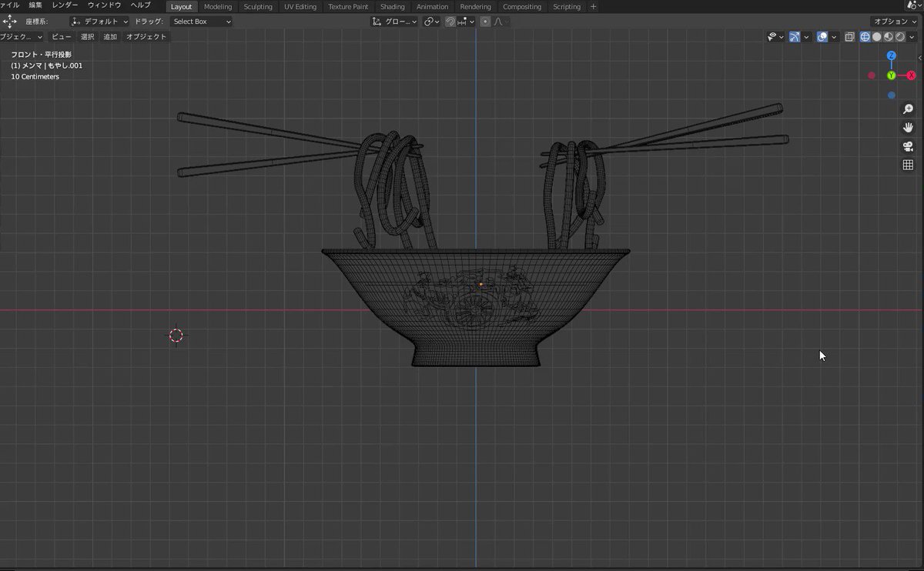Toggle viewport overlays display
Image resolution: width=924 pixels, height=571 pixels.
[822, 36]
